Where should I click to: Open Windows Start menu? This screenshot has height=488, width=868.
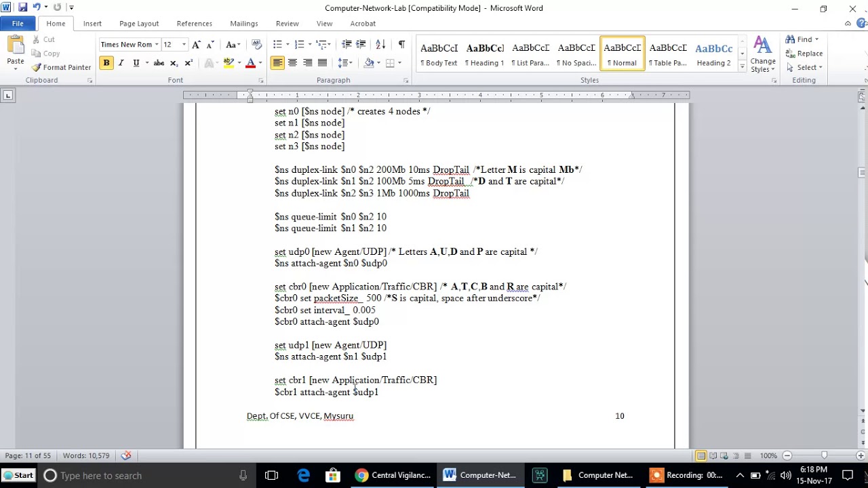18,475
